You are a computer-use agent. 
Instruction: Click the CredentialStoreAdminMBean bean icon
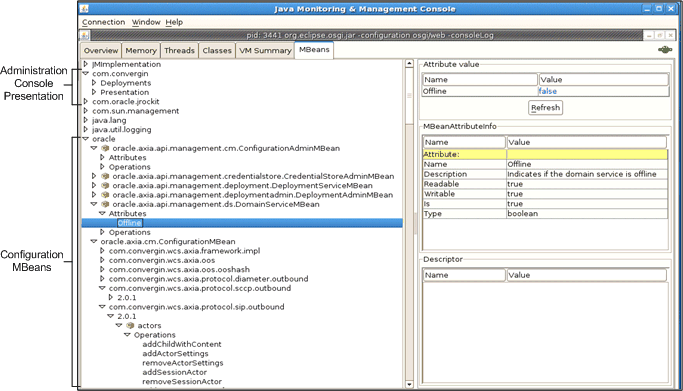[x=105, y=176]
